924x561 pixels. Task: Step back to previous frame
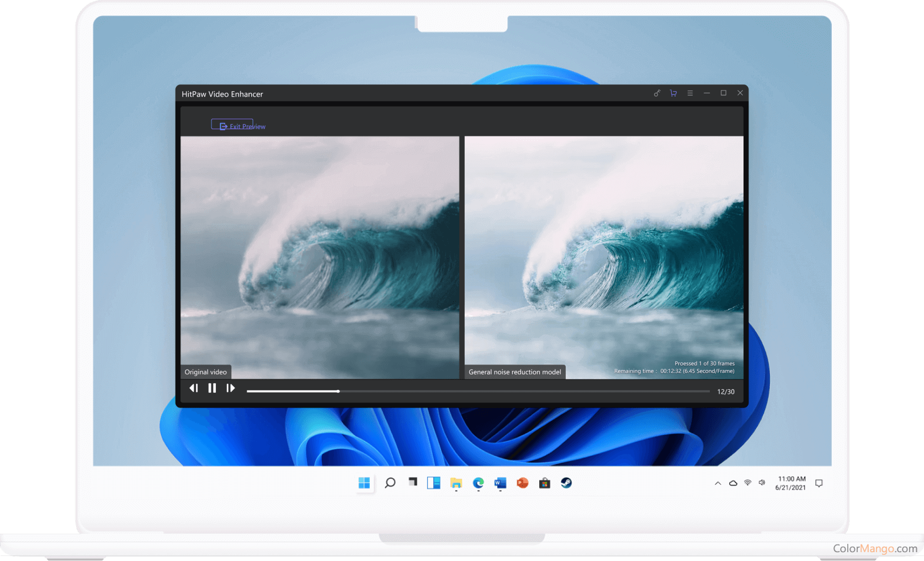point(194,388)
